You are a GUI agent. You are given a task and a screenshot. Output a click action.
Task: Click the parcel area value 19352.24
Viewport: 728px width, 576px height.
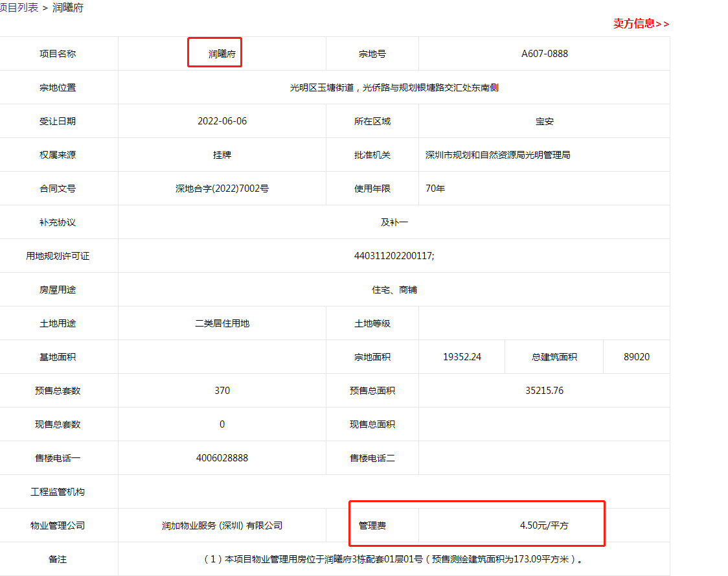462,357
